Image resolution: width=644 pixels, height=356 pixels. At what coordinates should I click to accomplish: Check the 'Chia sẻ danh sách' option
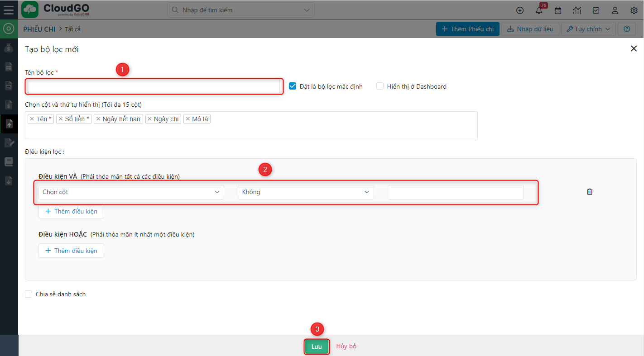pos(29,294)
